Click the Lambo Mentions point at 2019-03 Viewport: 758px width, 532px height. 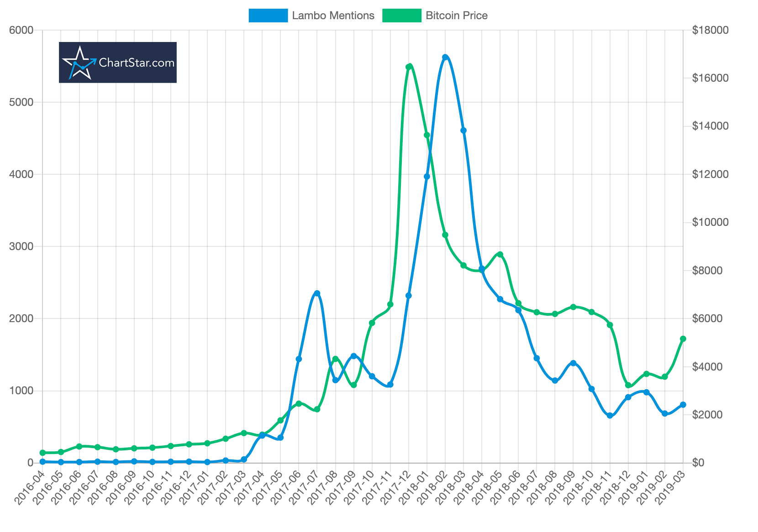[x=683, y=405]
